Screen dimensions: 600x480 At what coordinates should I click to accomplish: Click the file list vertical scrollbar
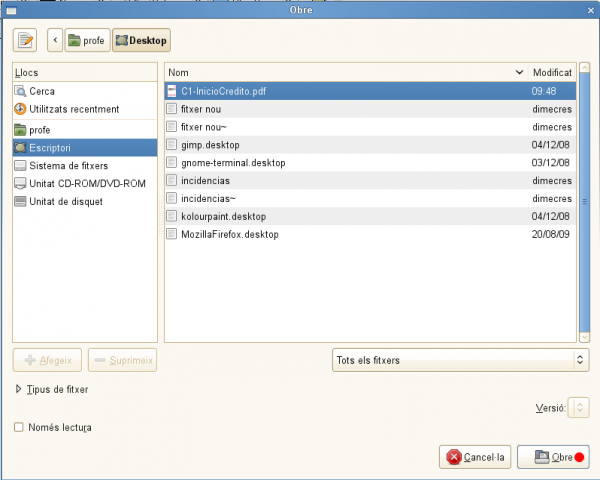(x=582, y=210)
